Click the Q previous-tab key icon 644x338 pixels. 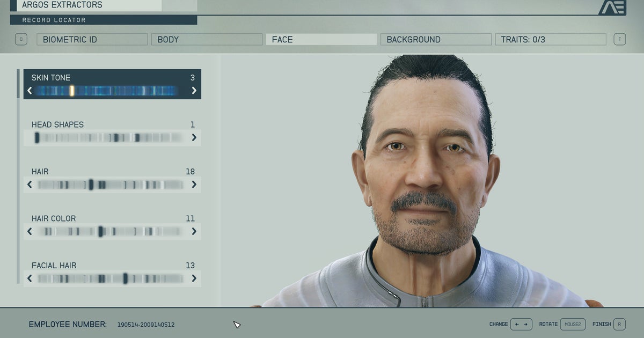pos(21,39)
